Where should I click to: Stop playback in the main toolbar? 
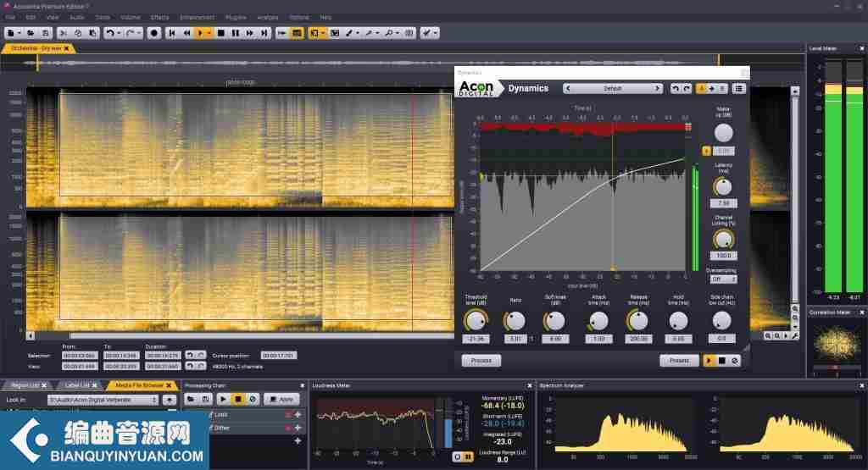(221, 33)
